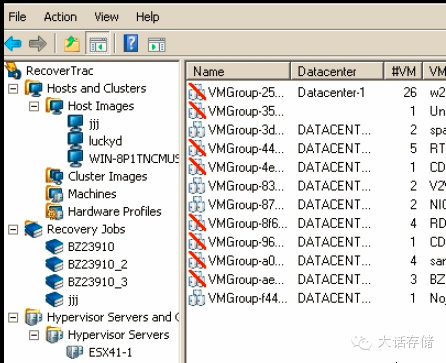Click the Host Images folder icon
Image resolution: width=446 pixels, height=363 pixels.
pyautogui.click(x=55, y=106)
